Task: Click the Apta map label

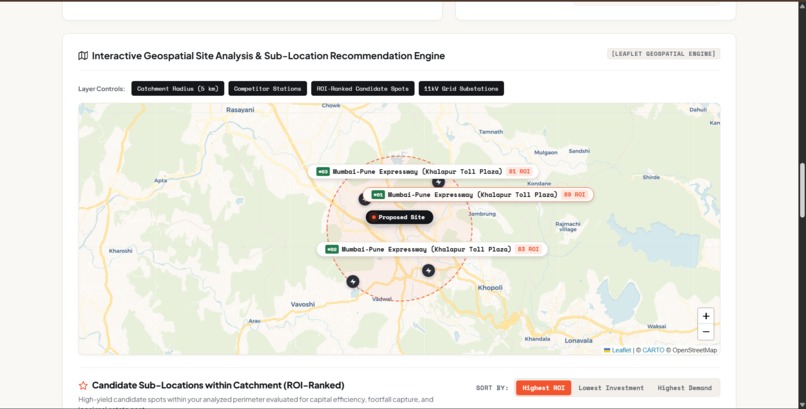Action: [160, 180]
